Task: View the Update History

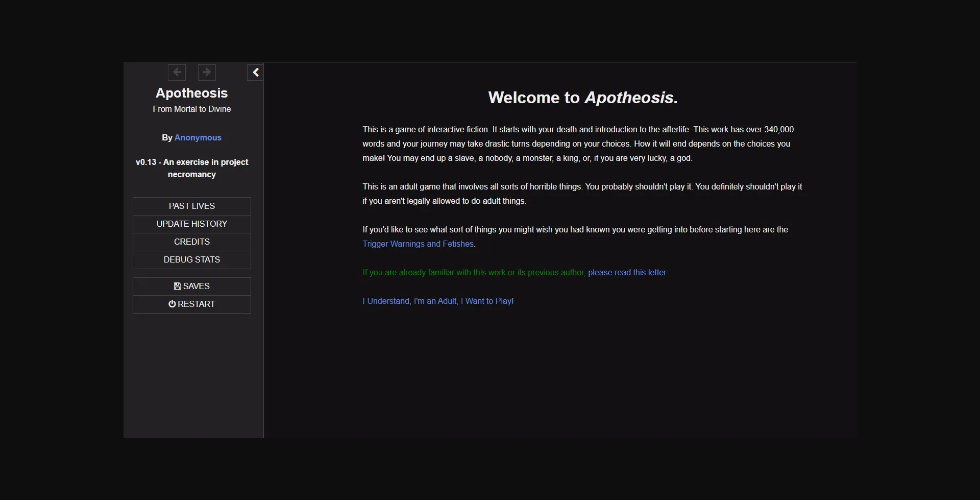Action: coord(191,224)
